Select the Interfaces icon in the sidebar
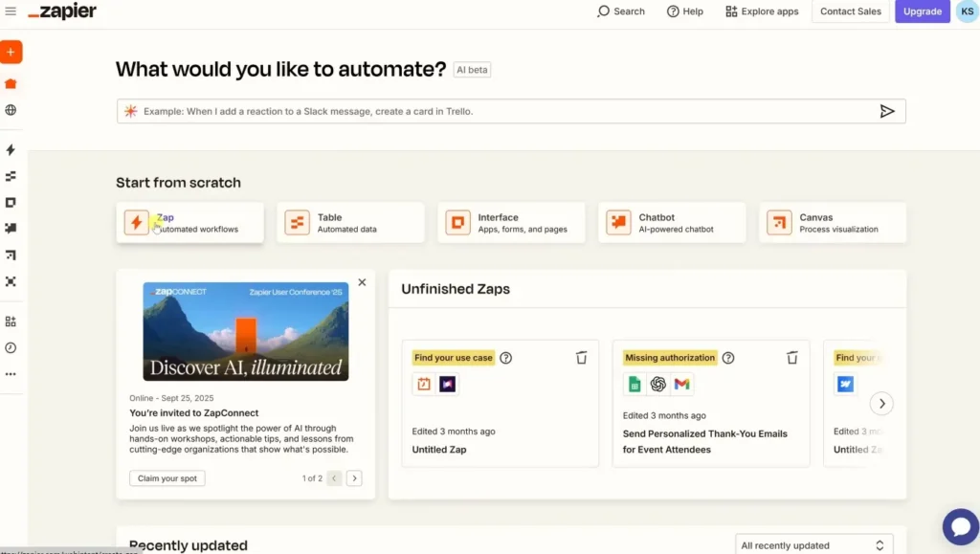The width and height of the screenshot is (980, 554). (11, 202)
